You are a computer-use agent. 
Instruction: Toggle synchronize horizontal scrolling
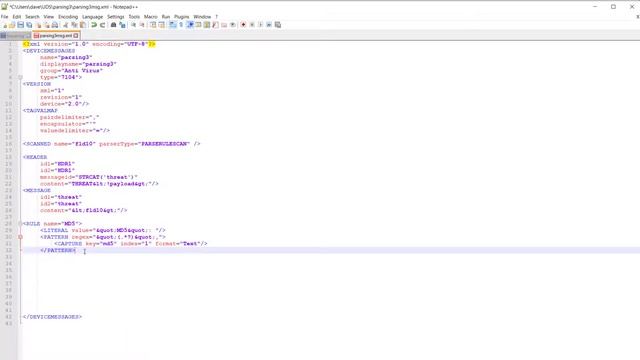162,25
